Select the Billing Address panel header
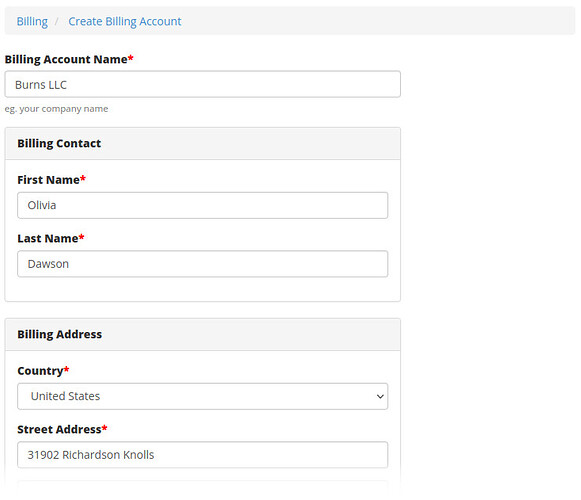 (x=203, y=335)
